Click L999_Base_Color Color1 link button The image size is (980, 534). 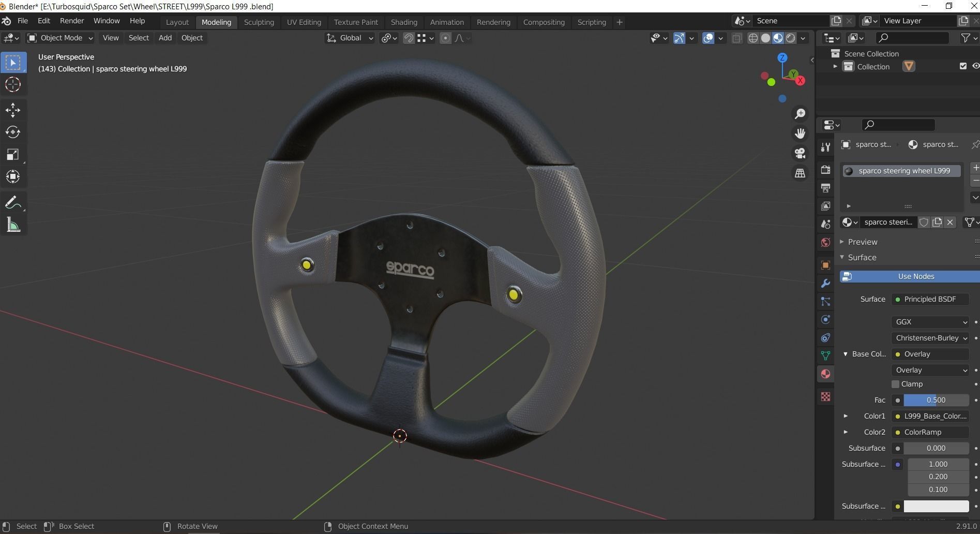pos(930,416)
